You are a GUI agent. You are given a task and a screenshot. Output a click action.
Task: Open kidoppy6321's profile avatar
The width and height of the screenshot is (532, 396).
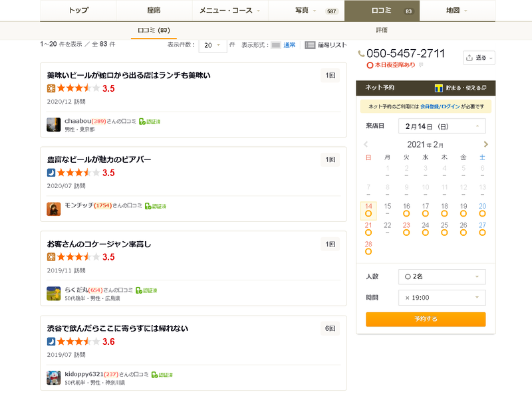54,377
